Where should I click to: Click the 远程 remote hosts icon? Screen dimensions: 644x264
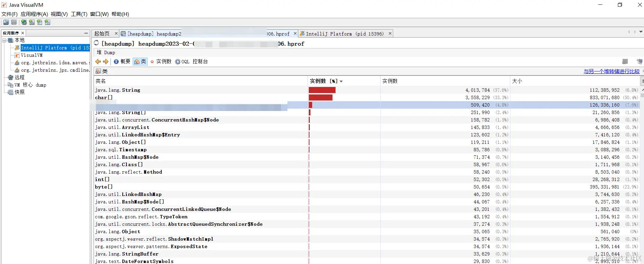11,78
